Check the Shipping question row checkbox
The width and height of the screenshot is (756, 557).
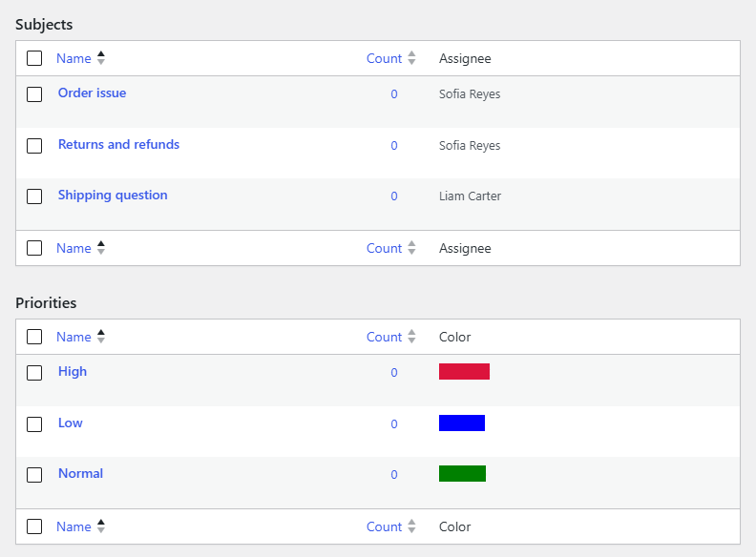pyautogui.click(x=34, y=196)
